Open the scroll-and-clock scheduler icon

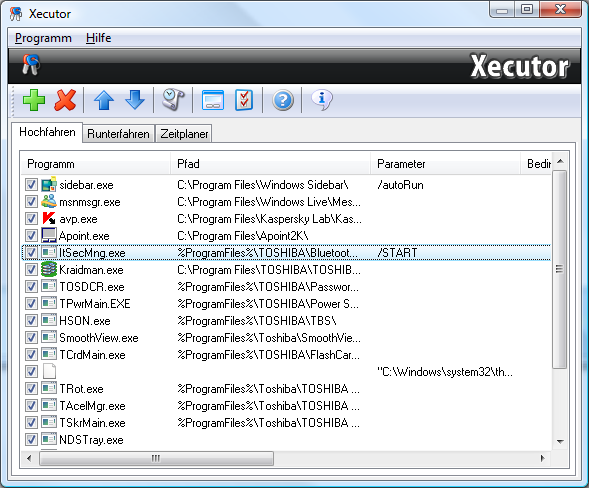tap(173, 100)
